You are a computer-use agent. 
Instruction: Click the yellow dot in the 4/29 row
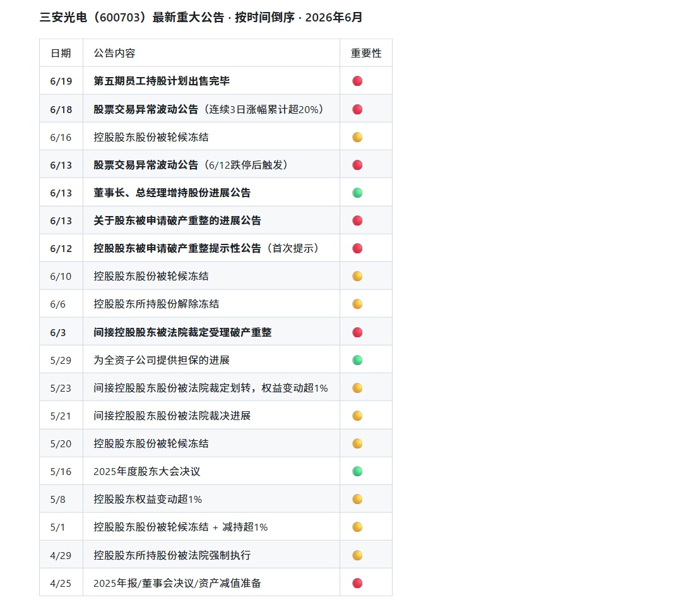coord(357,555)
